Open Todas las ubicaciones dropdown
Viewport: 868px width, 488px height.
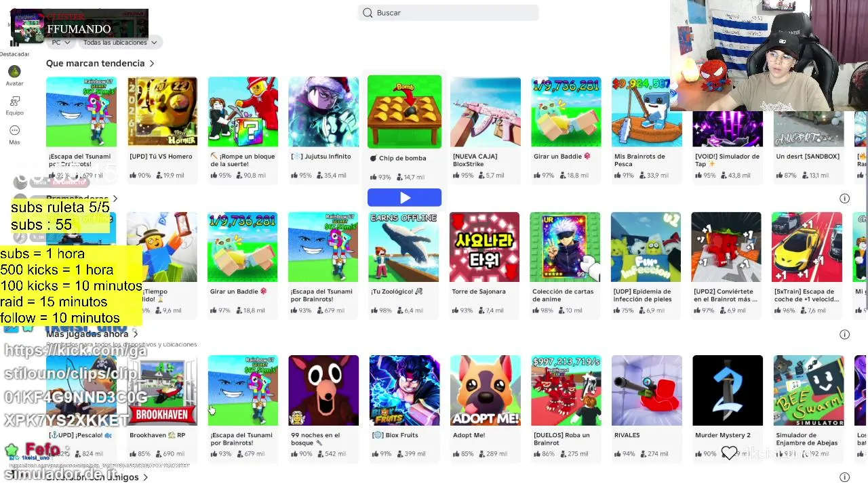point(120,42)
